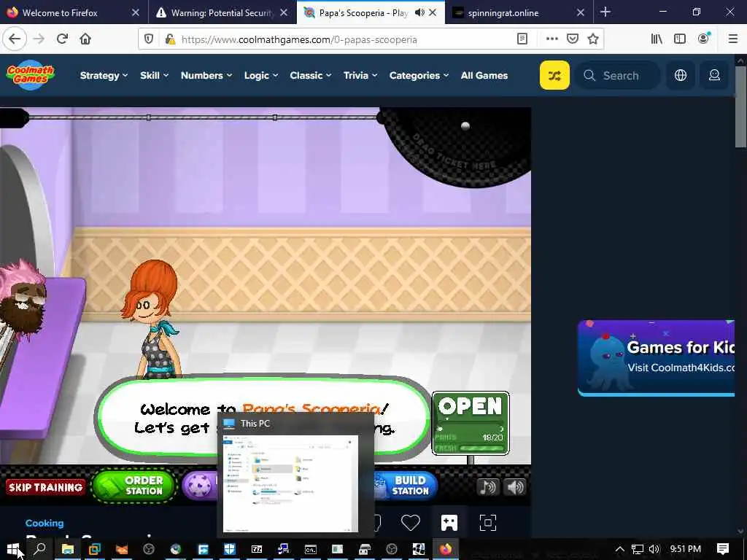747x560 pixels.
Task: Click the system tray volume icon
Action: [654, 549]
